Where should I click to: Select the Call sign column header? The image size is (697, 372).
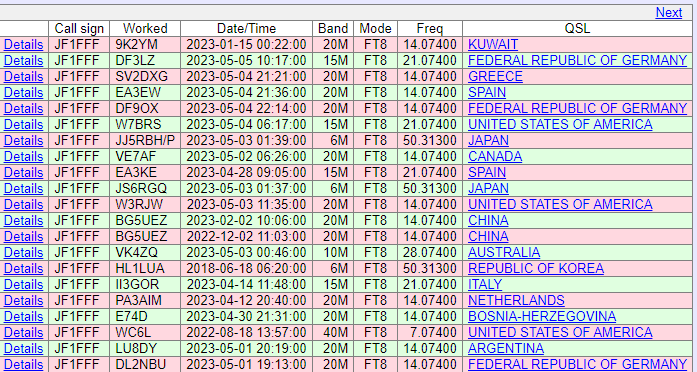click(x=79, y=28)
